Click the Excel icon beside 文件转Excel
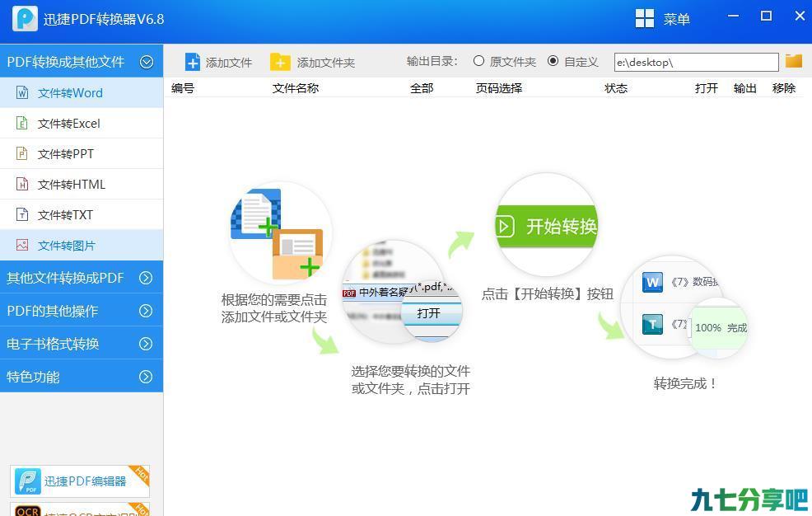This screenshot has width=812, height=516. pos(21,124)
